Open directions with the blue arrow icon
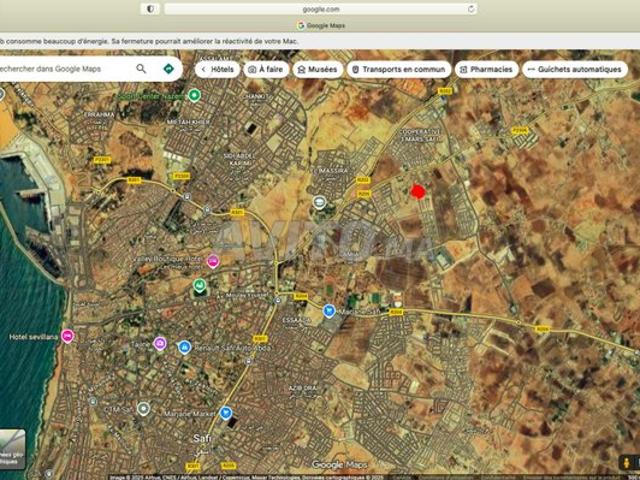Image resolution: width=640 pixels, height=480 pixels. click(168, 69)
